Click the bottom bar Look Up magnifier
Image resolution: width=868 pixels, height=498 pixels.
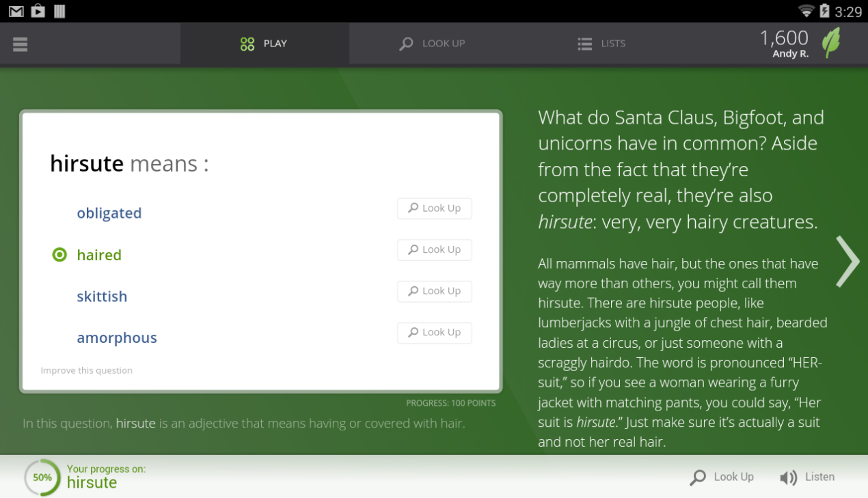point(698,478)
